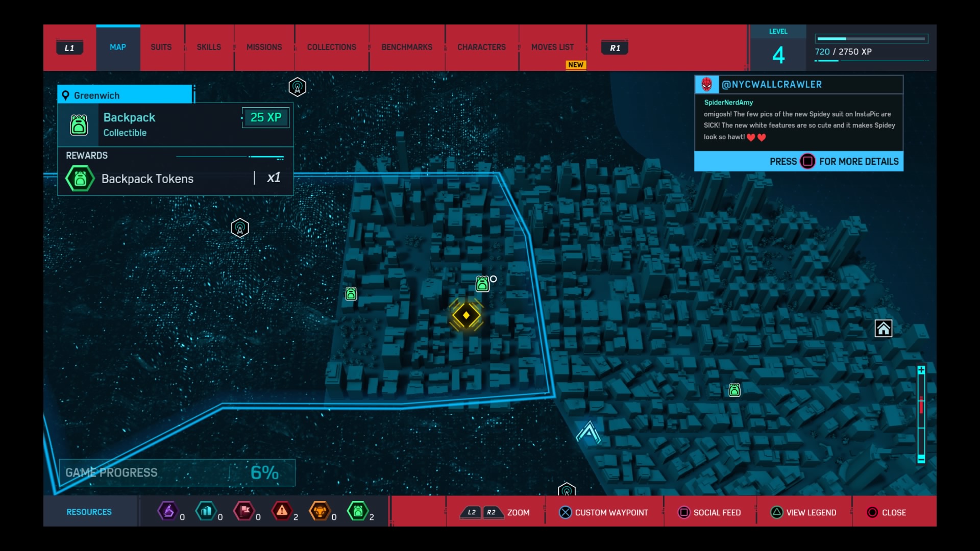Click the Collectible subtitle text
The image size is (980, 551).
(125, 133)
